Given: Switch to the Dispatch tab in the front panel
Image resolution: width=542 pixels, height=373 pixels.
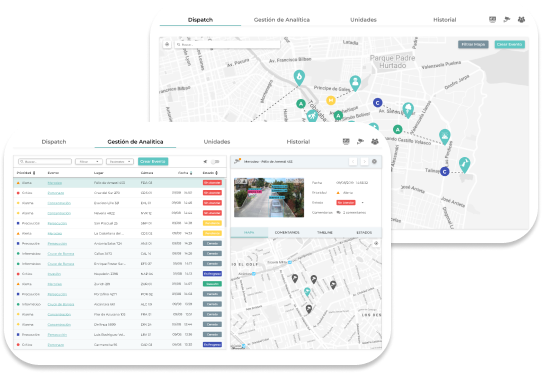Looking at the screenshot, I should coord(54,142).
